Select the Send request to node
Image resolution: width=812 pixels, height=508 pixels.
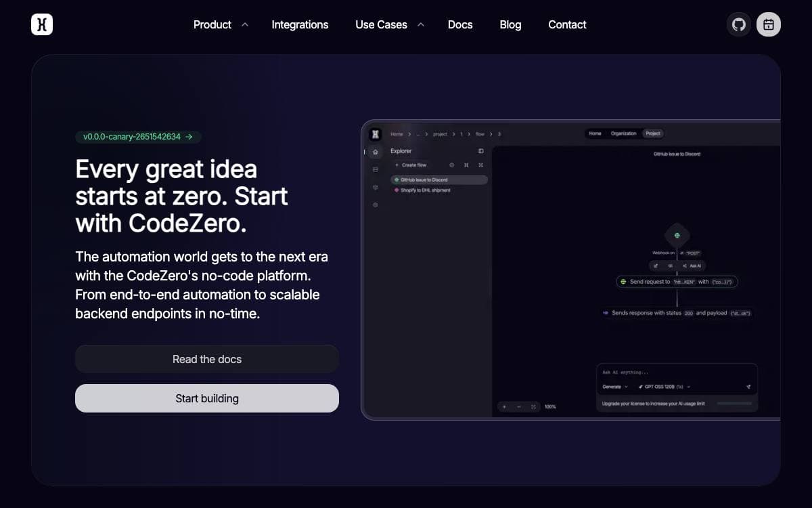(679, 281)
